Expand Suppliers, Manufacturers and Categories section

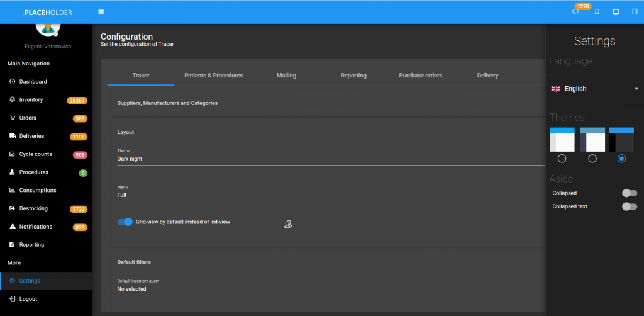pyautogui.click(x=167, y=103)
